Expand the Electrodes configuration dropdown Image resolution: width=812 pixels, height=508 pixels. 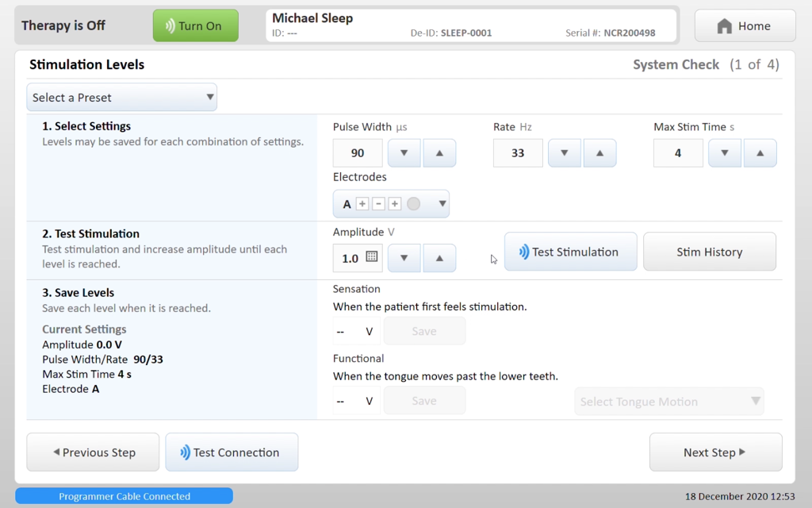point(391,204)
